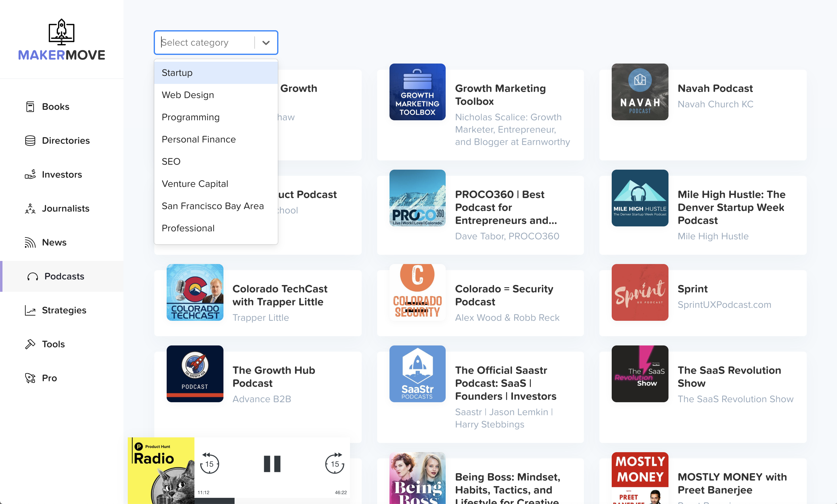This screenshot has height=504, width=837.
Task: Choose Venture Capital from category list
Action: click(195, 184)
